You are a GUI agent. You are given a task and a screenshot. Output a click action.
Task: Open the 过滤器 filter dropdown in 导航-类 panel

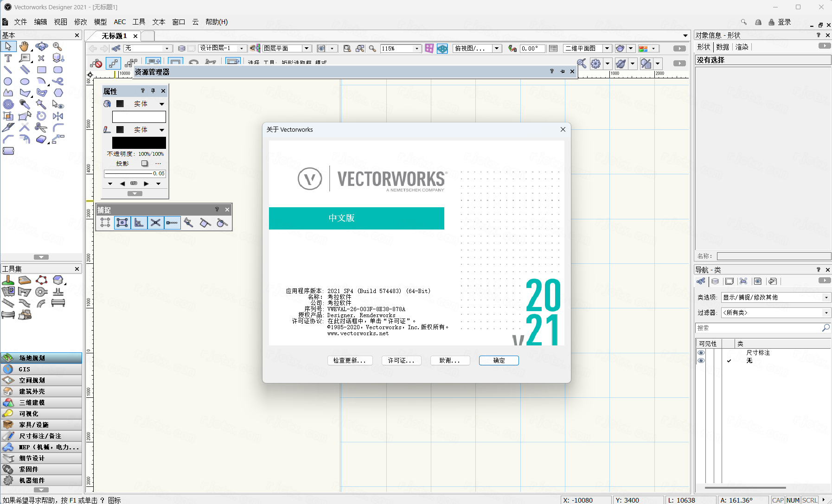pos(827,313)
